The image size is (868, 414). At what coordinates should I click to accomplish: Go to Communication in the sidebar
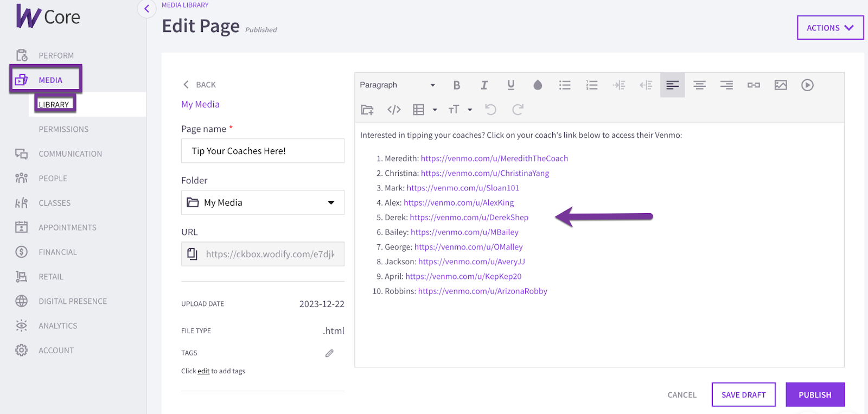[70, 154]
